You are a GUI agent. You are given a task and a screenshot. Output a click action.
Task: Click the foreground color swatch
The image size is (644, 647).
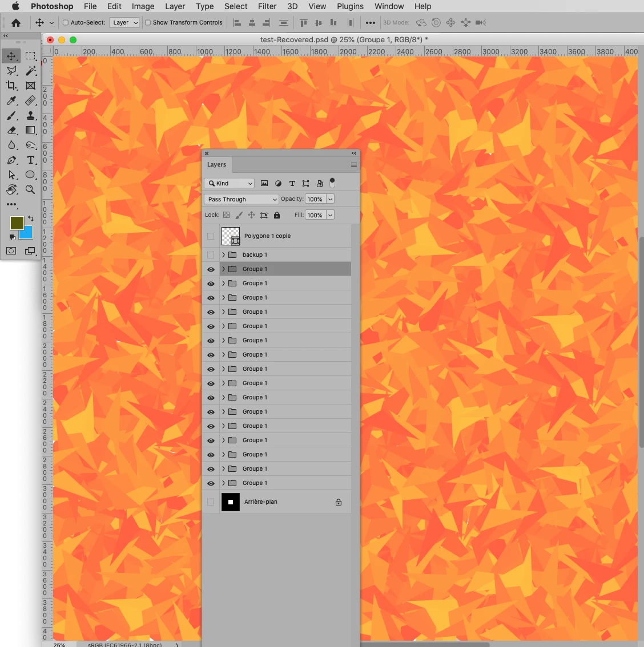16,222
